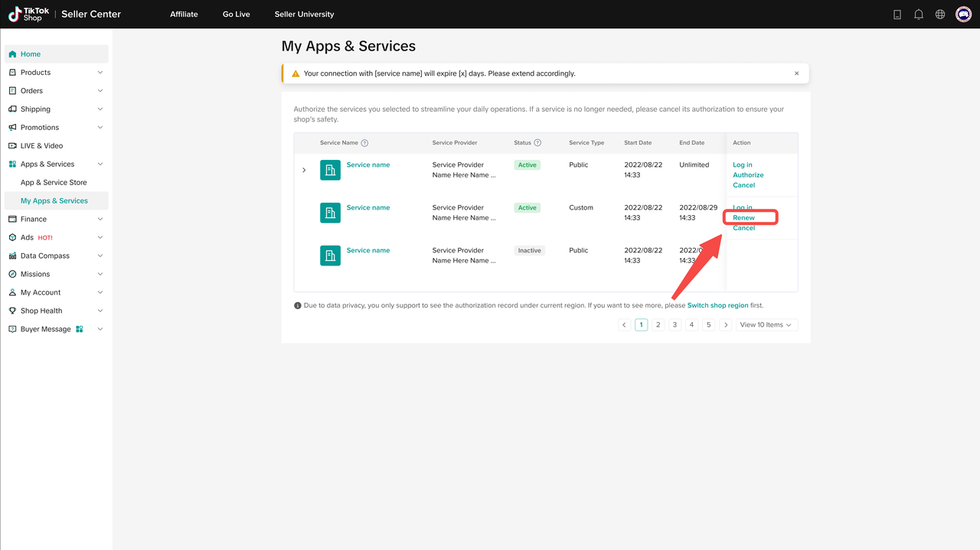Screen dimensions: 980x550
Task: Click the Switch shop region link
Action: pos(717,305)
